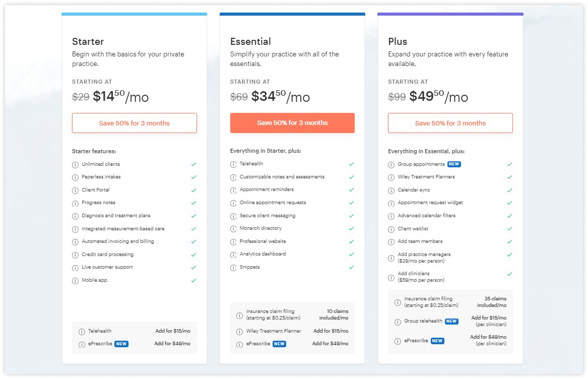Click info icon next to Paperless intakes
Image resolution: width=588 pixels, height=379 pixels.
76,177
